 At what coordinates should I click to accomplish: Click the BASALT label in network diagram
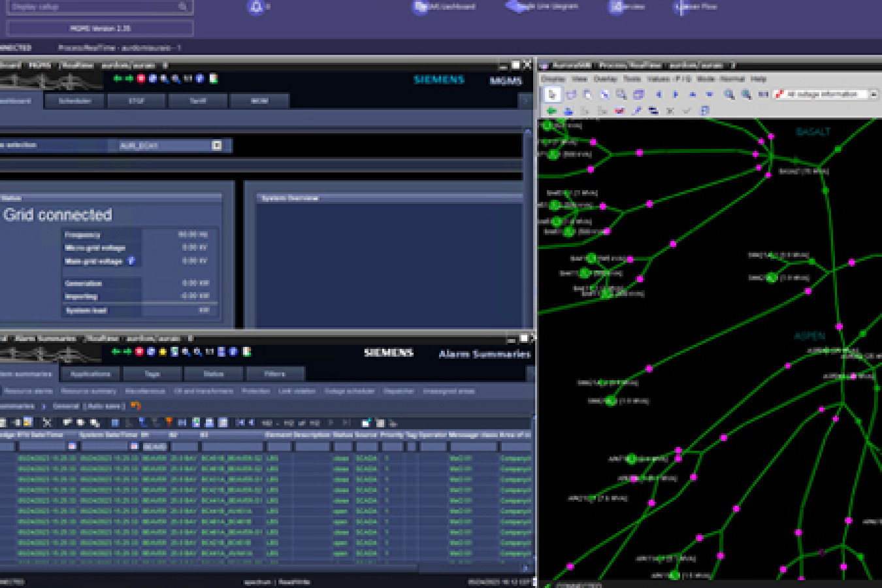pos(813,131)
